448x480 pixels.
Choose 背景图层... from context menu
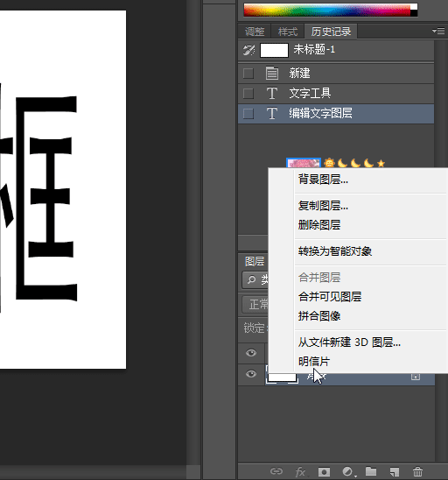[x=358, y=180]
